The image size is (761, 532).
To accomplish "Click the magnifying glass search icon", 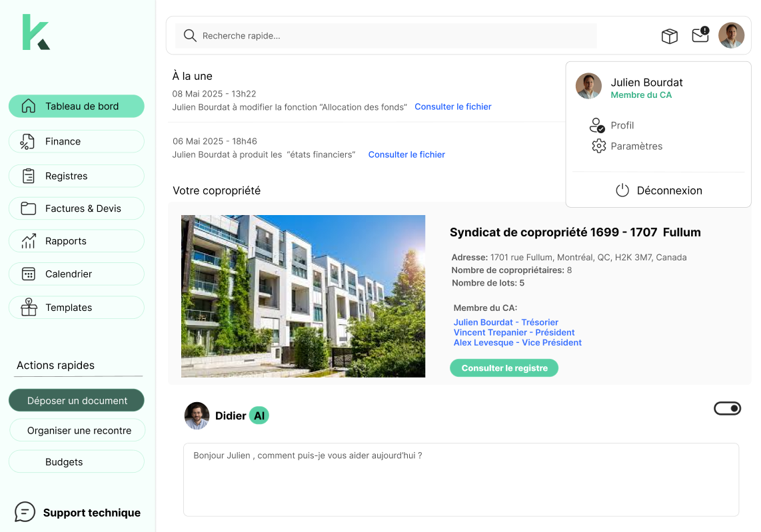I will point(190,36).
